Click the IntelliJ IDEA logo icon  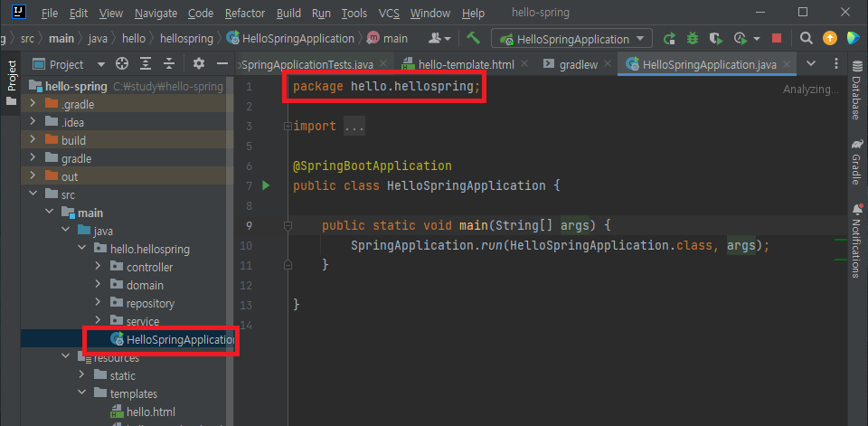pos(19,12)
